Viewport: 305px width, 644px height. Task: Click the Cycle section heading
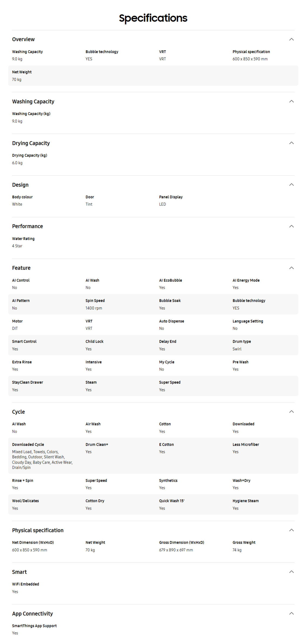coord(18,412)
